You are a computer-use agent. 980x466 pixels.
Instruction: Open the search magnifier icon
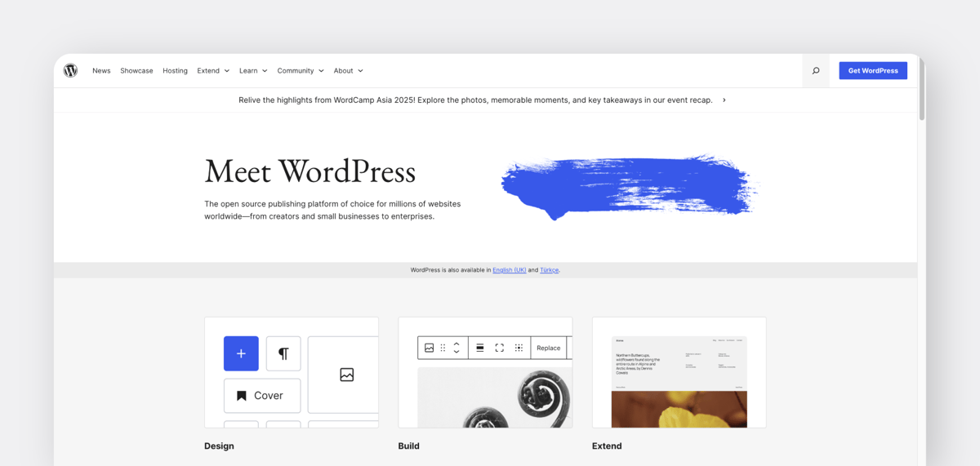(x=815, y=71)
